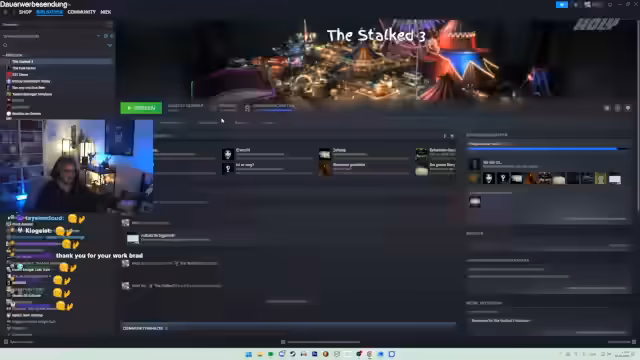This screenshot has width=640, height=360.
Task: Open the game settings gear icon
Action: click(x=607, y=108)
